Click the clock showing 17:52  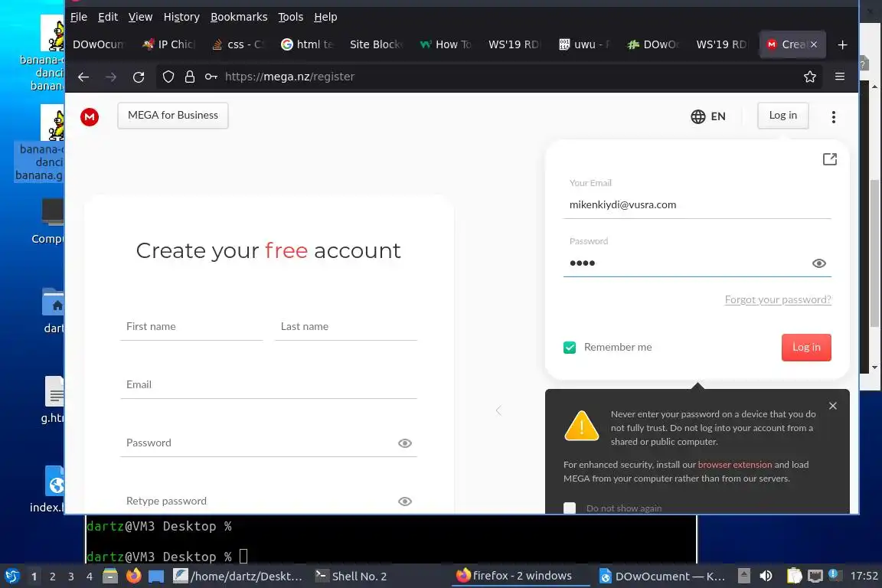[864, 577]
